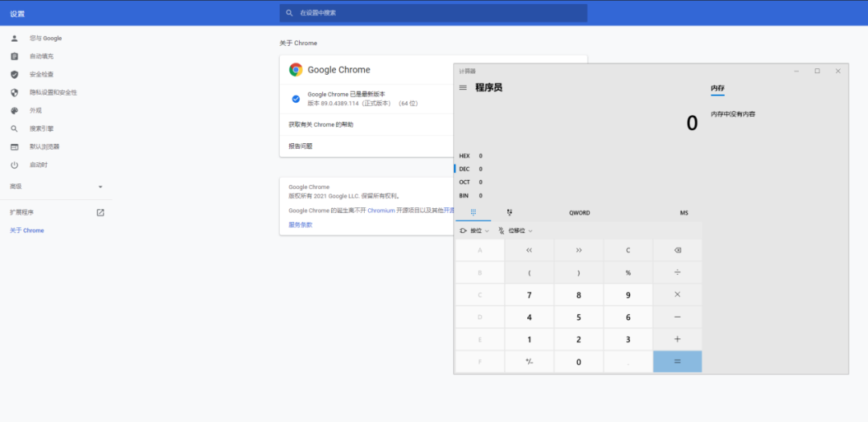This screenshot has width=868, height=422.
Task: Open the 位移位 bit shift dropdown
Action: pos(515,231)
